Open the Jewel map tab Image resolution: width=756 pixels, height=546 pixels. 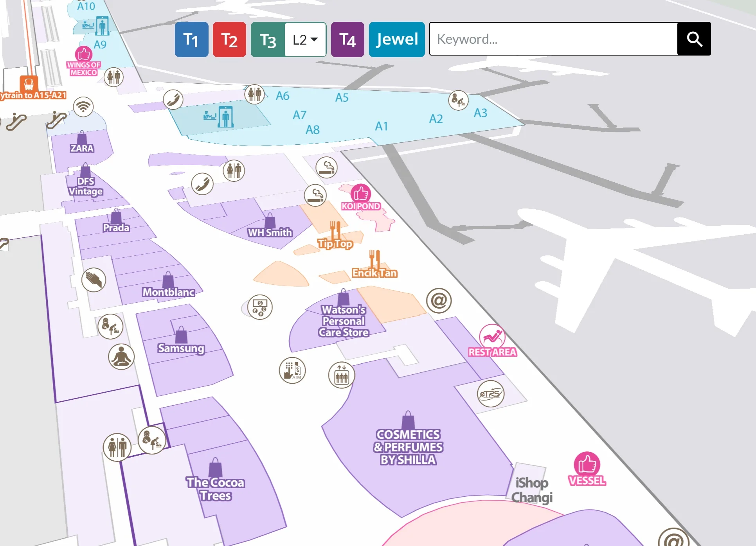click(x=397, y=40)
